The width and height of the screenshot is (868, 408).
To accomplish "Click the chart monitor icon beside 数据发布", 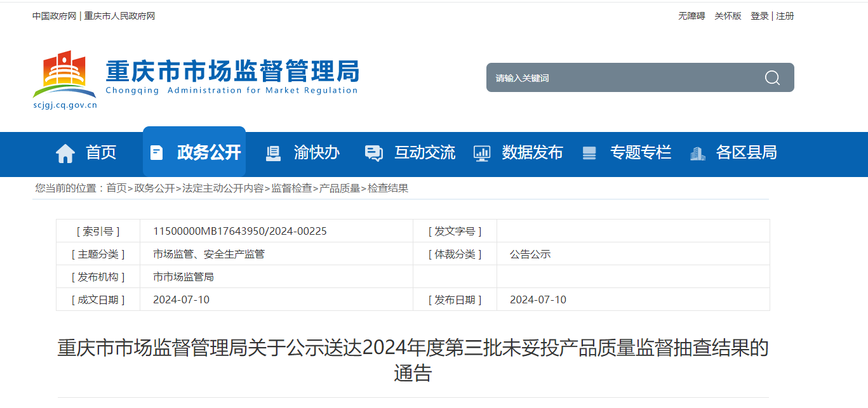I will pyautogui.click(x=482, y=153).
